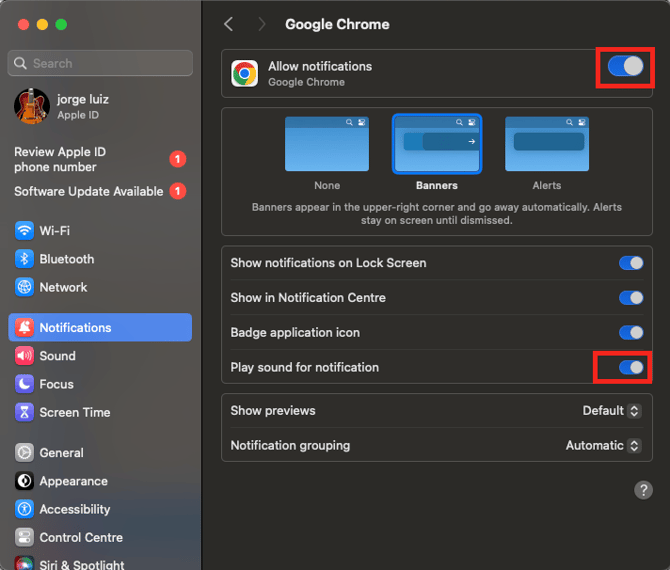This screenshot has width=670, height=570.
Task: Toggle Show notifications on Lock Screen
Action: [631, 263]
